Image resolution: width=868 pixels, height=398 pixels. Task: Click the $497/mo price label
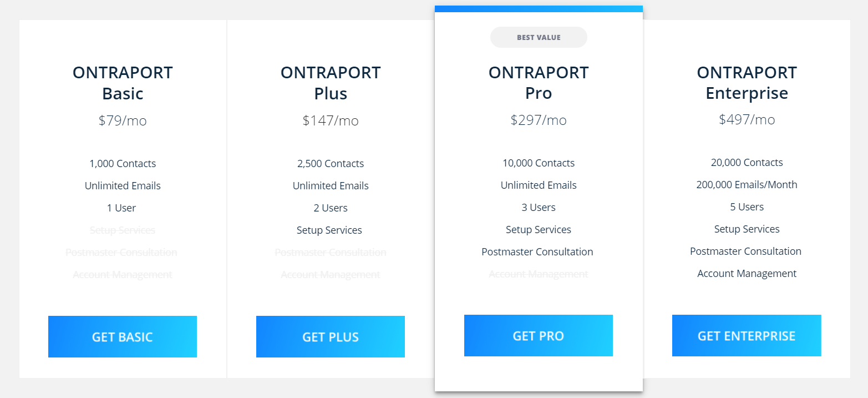click(x=747, y=119)
